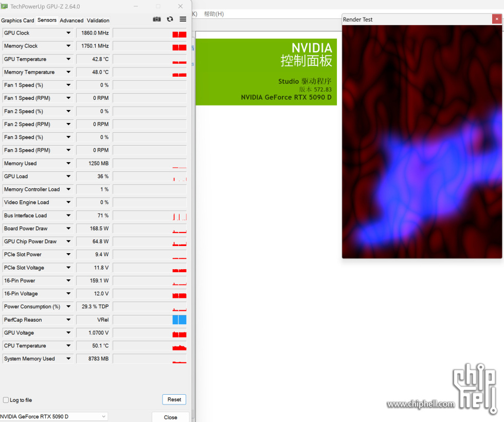Switch to the Graphics Card tab
The image size is (504, 422).
click(17, 20)
